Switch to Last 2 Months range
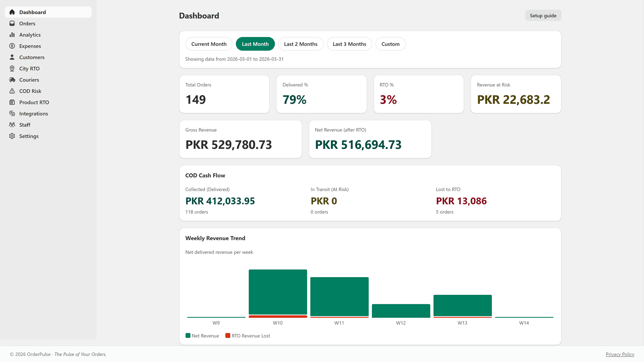This screenshot has height=362, width=644. point(301,44)
